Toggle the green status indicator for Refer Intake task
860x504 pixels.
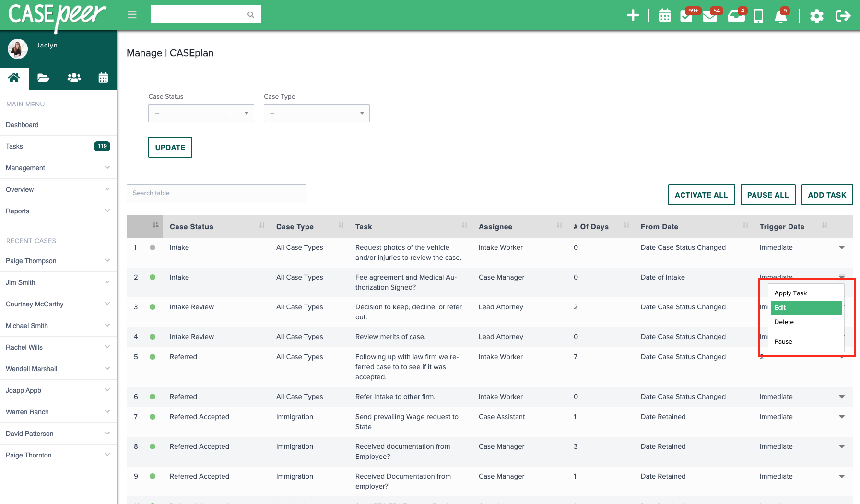pos(153,397)
